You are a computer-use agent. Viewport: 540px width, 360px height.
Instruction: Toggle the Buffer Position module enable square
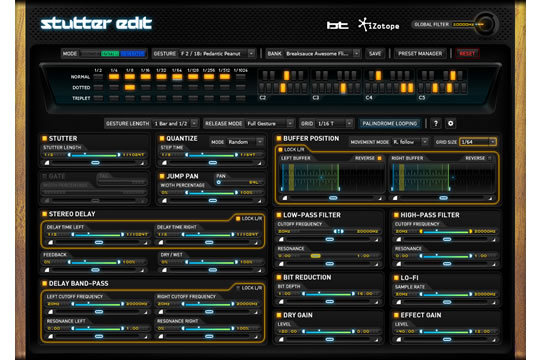[x=279, y=138]
